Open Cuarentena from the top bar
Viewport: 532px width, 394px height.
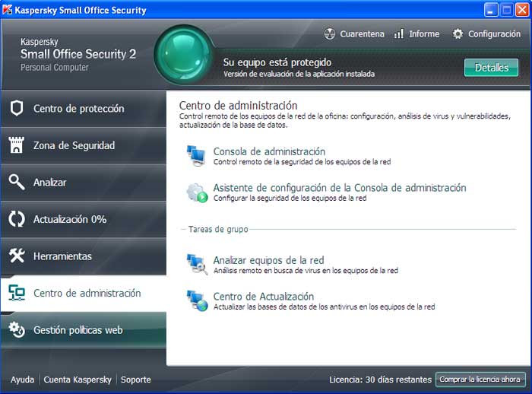[x=353, y=34]
